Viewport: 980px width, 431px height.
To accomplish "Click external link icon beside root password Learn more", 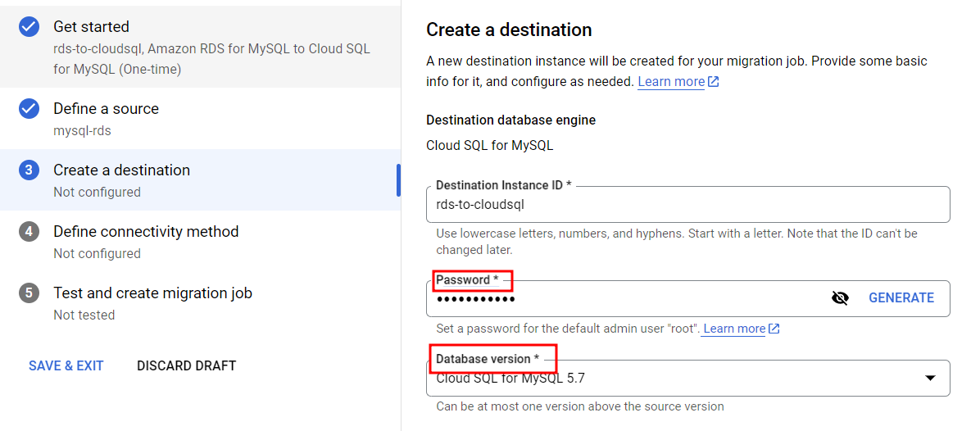I will [774, 329].
